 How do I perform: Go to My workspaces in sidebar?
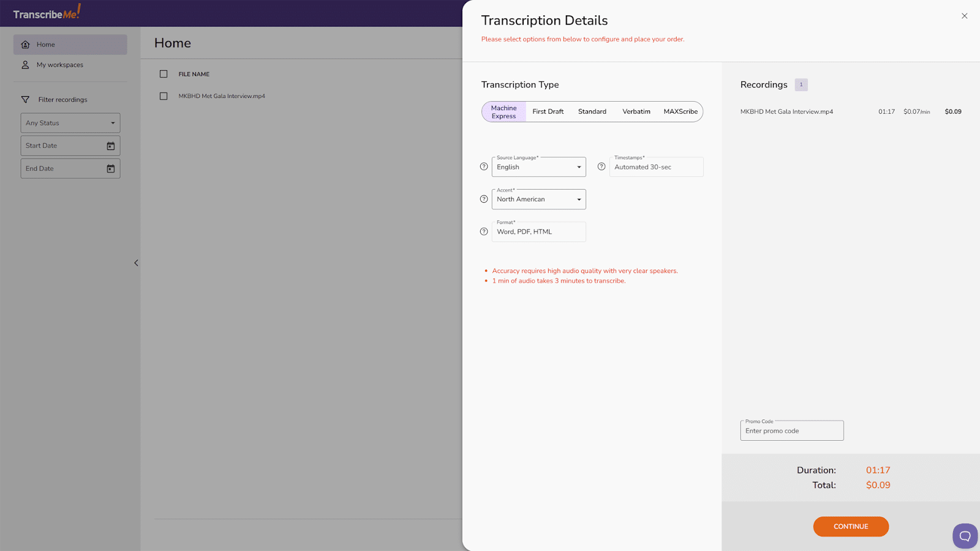coord(59,65)
